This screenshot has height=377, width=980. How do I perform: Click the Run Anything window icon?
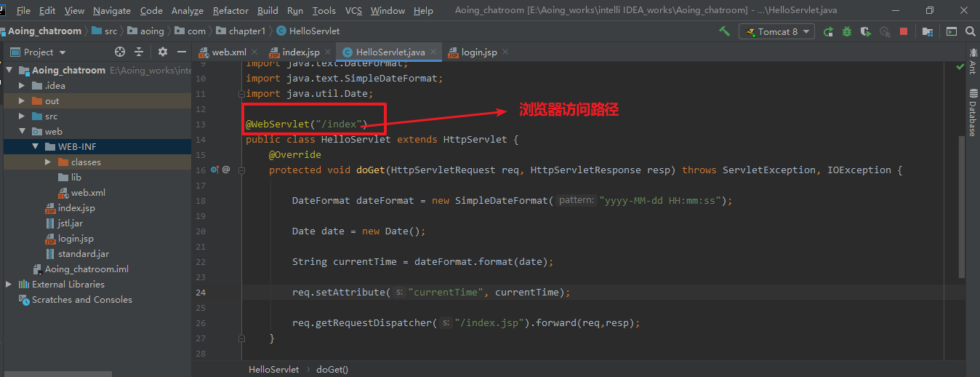(x=952, y=31)
